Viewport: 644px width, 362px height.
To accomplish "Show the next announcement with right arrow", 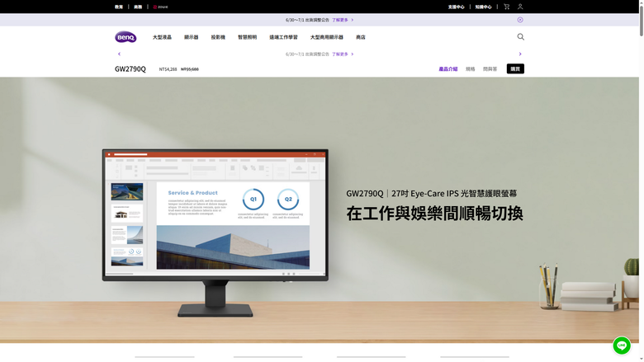I will click(520, 54).
